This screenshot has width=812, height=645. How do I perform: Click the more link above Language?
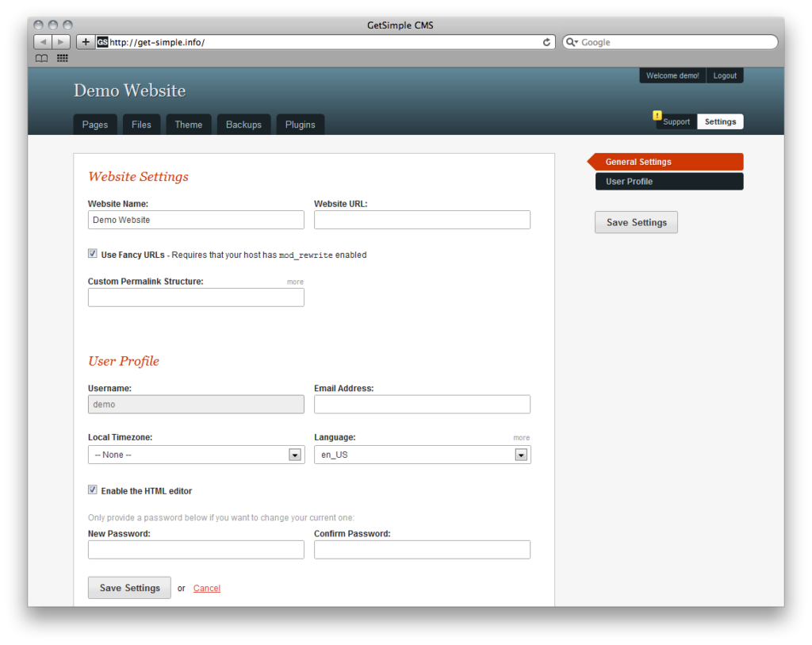click(x=521, y=437)
